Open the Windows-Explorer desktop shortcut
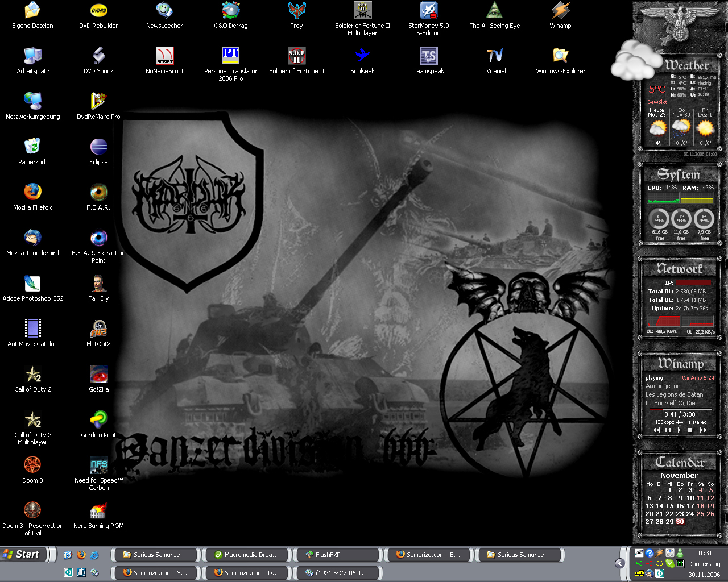The height and width of the screenshot is (582, 728). point(560,61)
